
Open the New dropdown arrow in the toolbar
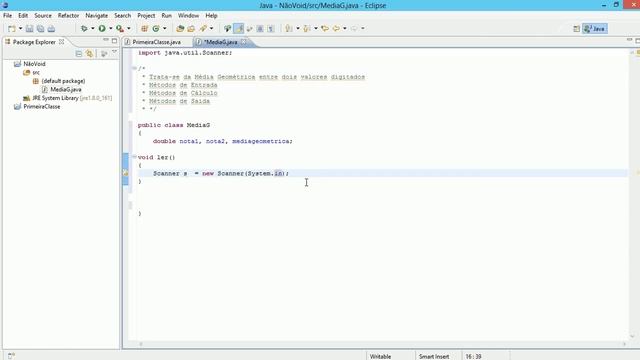(20, 29)
